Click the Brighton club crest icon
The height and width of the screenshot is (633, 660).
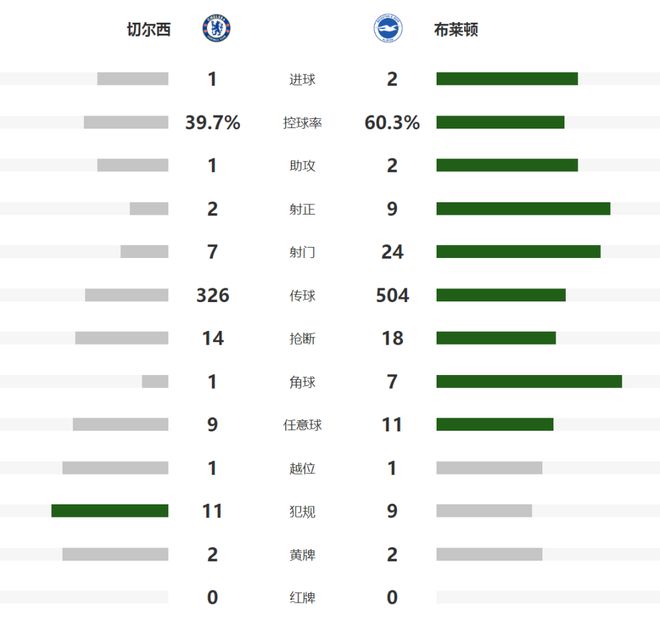pyautogui.click(x=388, y=29)
